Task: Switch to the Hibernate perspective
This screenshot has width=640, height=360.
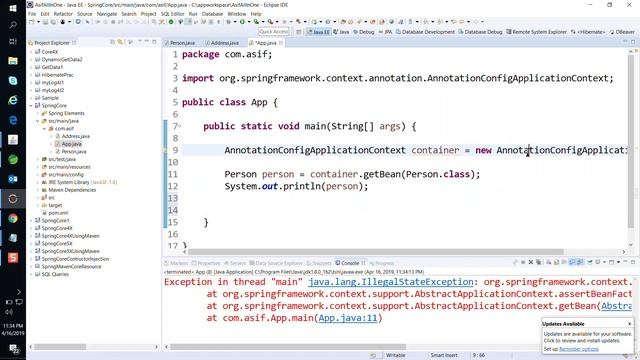Action: click(588, 31)
